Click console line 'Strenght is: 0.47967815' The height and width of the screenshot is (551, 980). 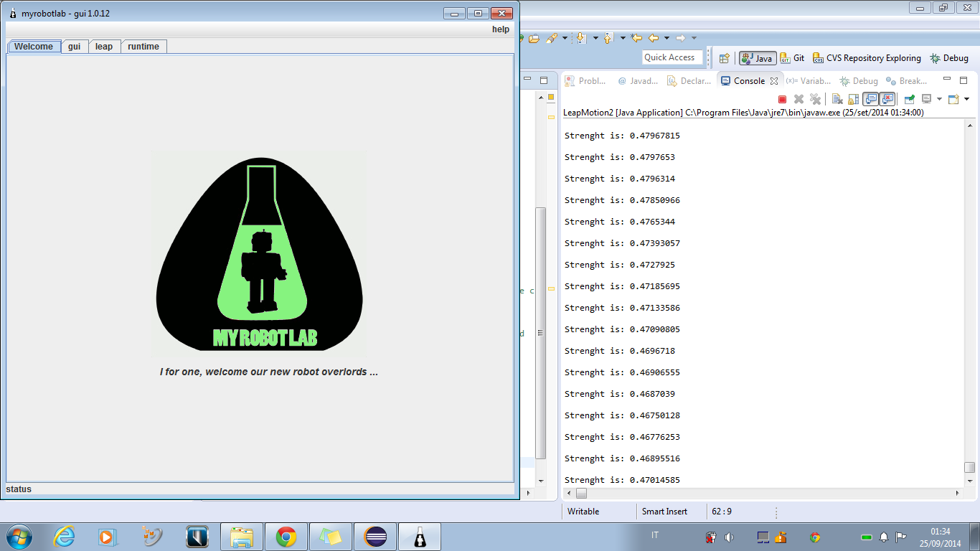(x=622, y=136)
